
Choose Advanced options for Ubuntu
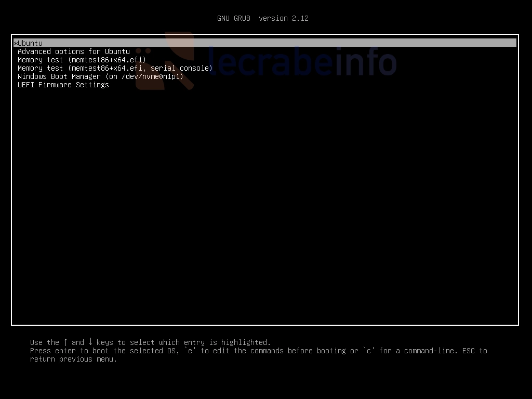click(74, 51)
